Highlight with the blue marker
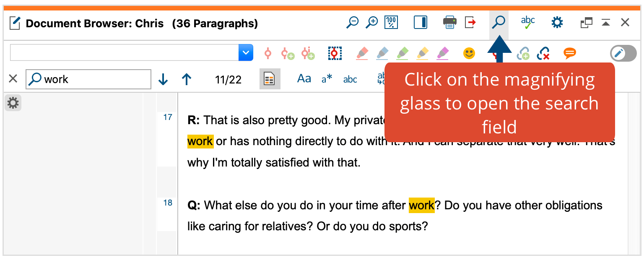The image size is (644, 263). tap(382, 53)
